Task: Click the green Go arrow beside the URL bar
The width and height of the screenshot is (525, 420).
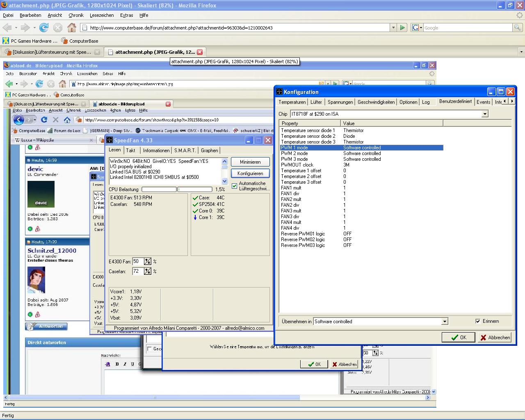Action: tap(402, 27)
